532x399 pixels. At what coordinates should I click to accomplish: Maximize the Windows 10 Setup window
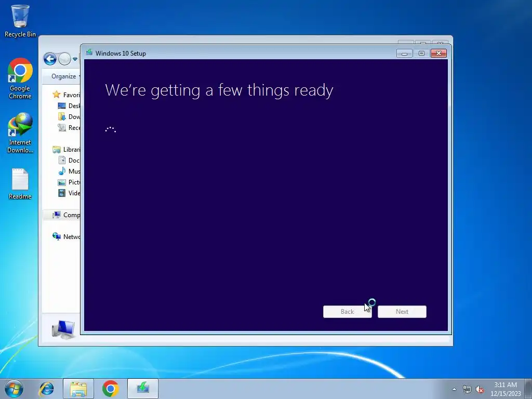click(421, 54)
